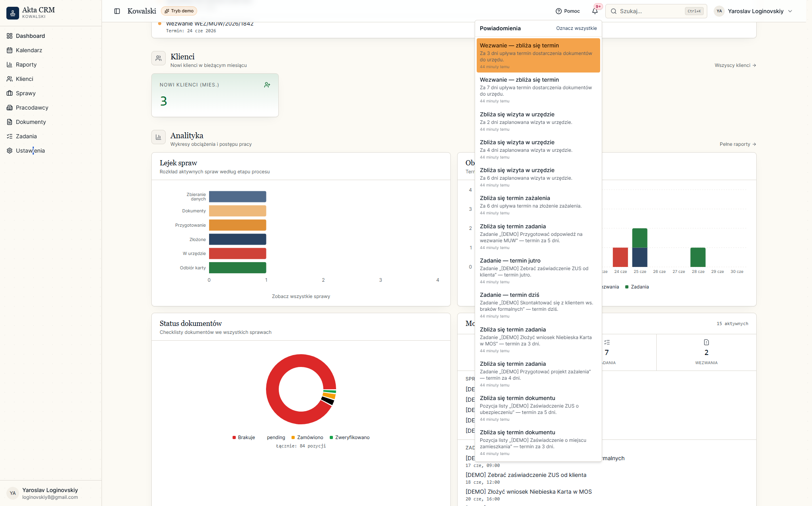Click the Pomoc help icon
Viewport: 812px width, 506px height.
[x=558, y=11]
